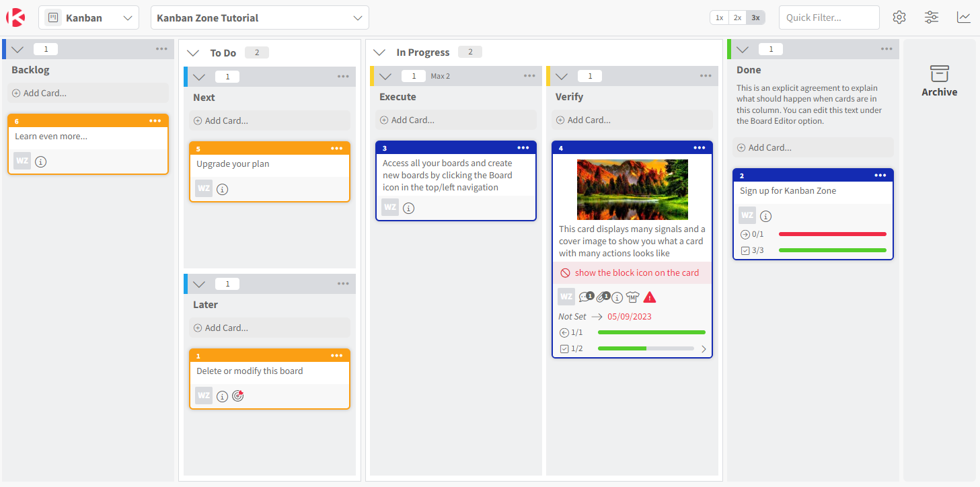
Task: Click green 3/3 progress bar on Sign up card
Action: (x=833, y=250)
